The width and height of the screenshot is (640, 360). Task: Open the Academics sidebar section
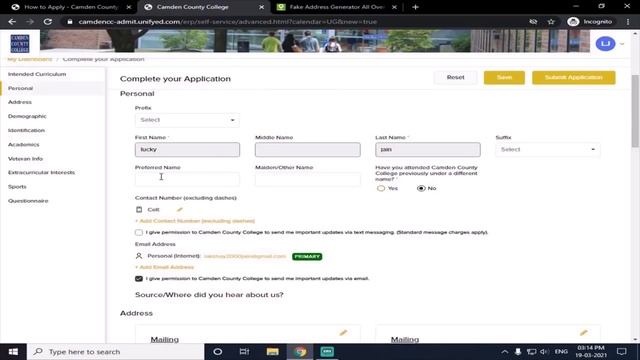click(x=24, y=144)
